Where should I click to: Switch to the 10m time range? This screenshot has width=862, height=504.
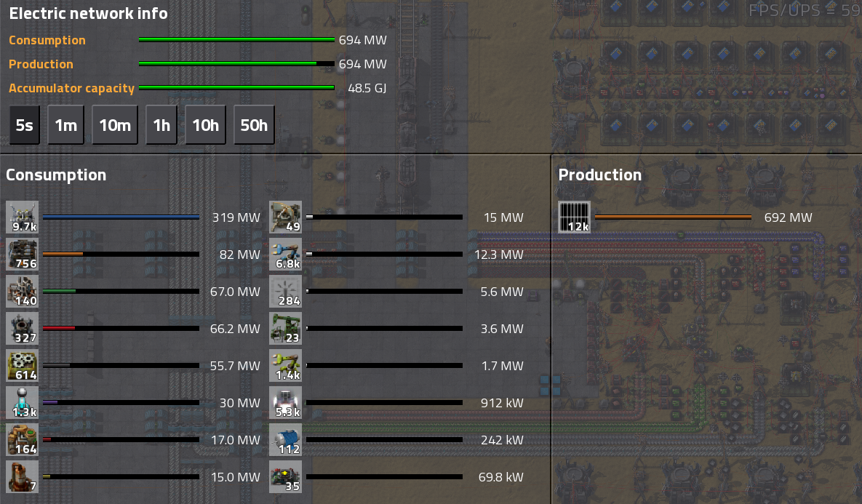(115, 125)
